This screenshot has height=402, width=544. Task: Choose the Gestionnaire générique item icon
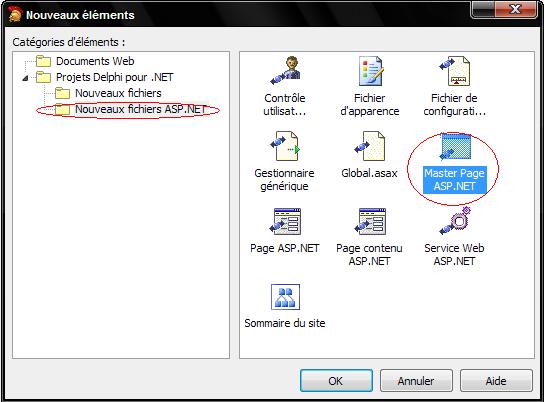(285, 146)
